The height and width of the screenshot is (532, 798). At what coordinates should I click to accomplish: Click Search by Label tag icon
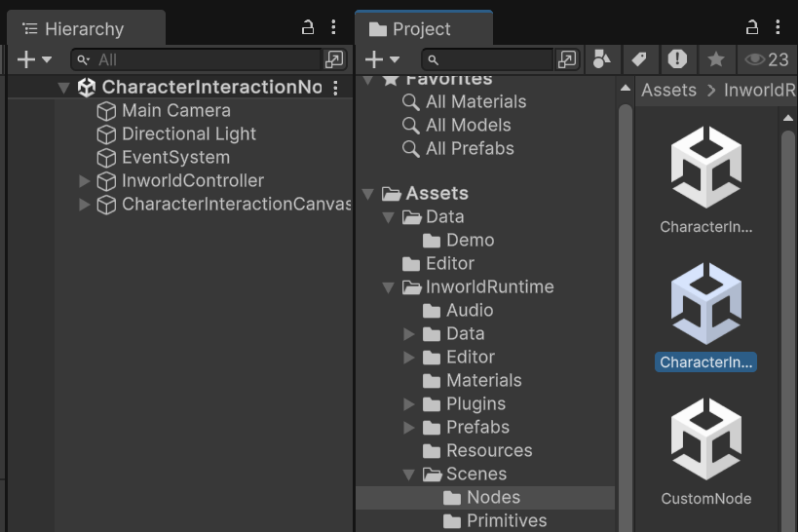[639, 59]
